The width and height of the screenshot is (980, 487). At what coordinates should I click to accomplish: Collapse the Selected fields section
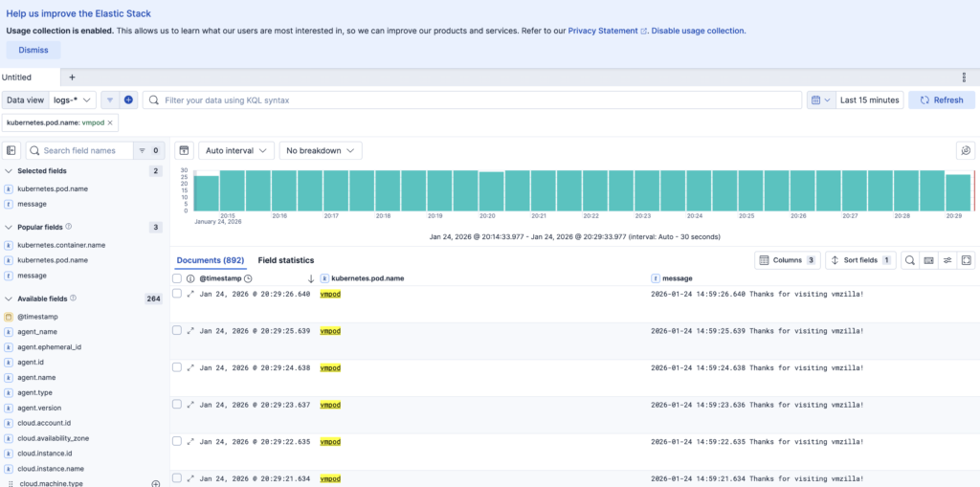point(9,171)
